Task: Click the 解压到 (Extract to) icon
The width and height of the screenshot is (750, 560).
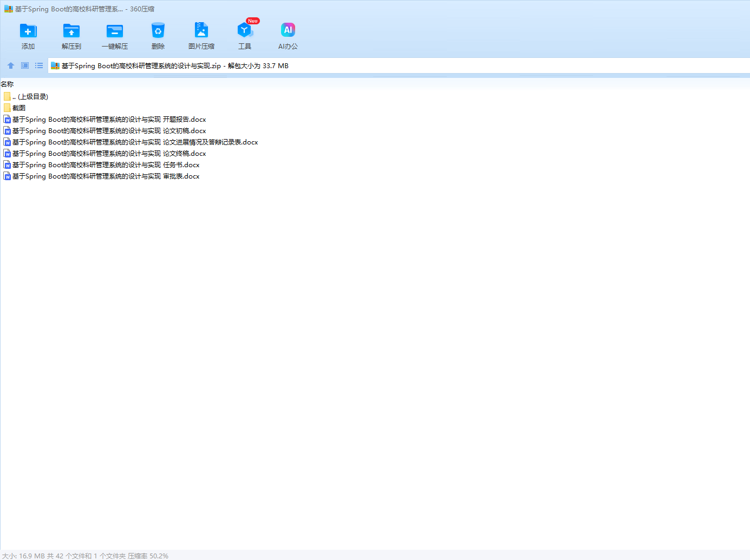Action: point(71,31)
